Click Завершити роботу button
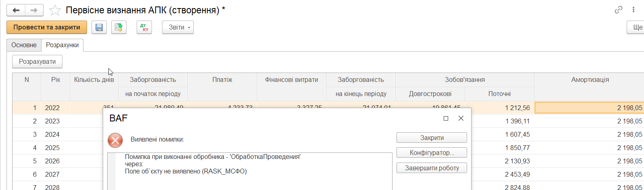This screenshot has height=190, width=644. (x=432, y=168)
